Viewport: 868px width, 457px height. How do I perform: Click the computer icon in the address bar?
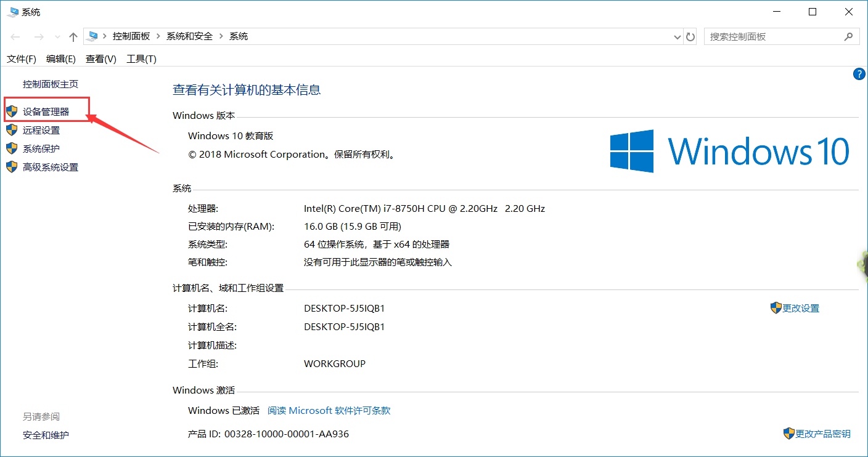point(92,36)
